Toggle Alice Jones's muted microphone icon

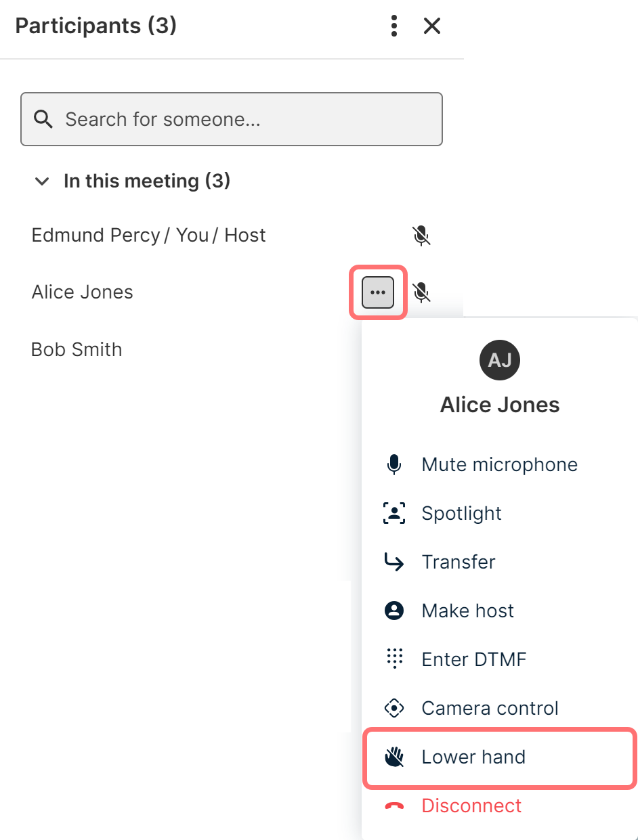coord(421,292)
